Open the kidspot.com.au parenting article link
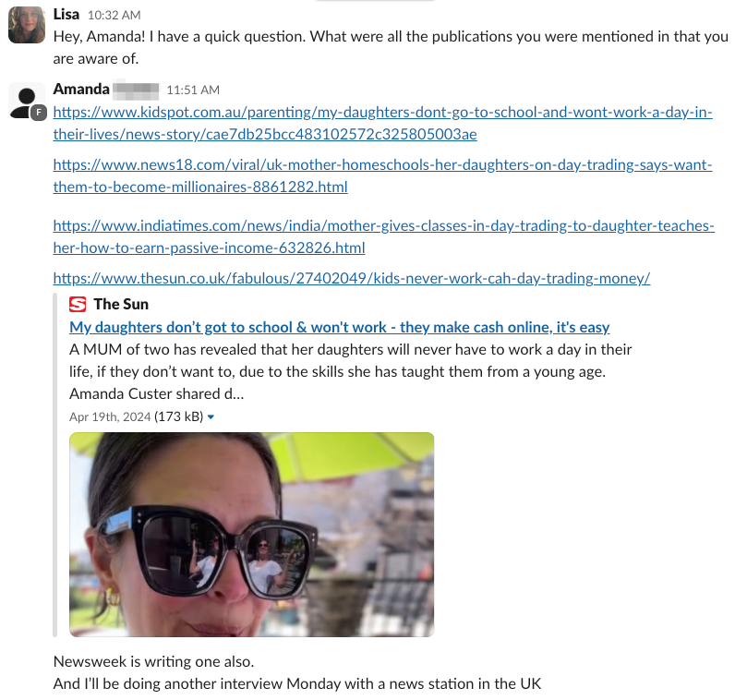The width and height of the screenshot is (735, 700). coord(382,124)
